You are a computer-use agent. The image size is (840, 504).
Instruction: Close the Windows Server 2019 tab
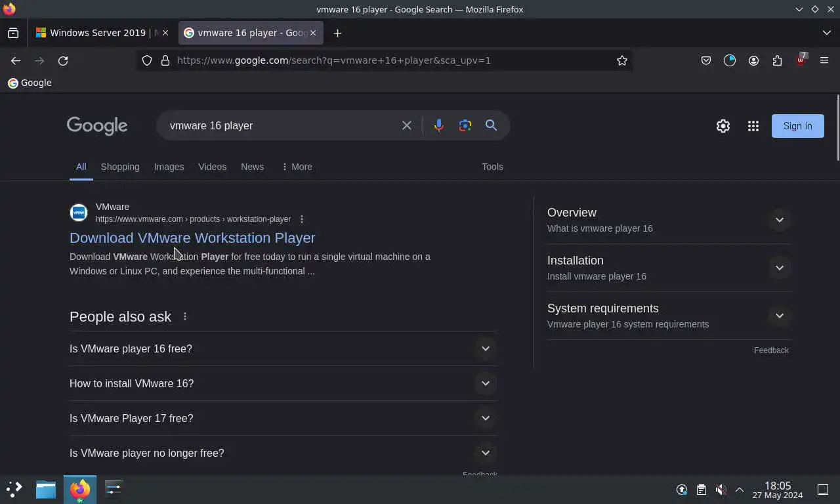point(165,33)
